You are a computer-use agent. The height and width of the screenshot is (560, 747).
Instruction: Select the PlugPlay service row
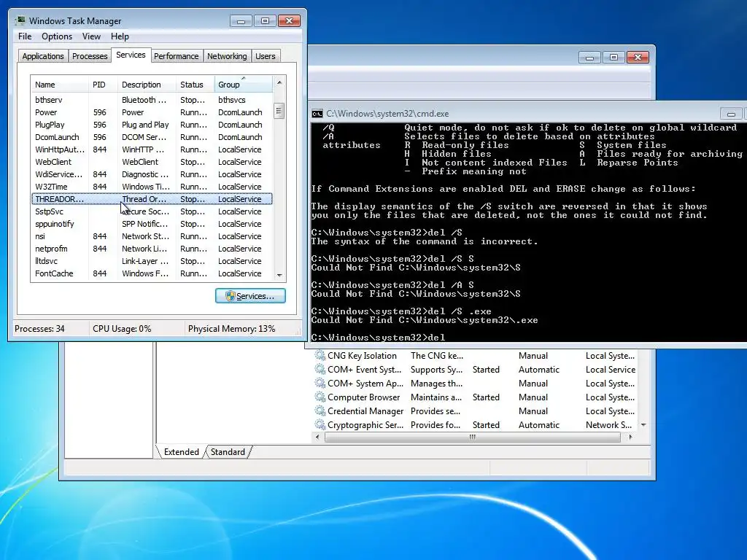[x=152, y=125]
